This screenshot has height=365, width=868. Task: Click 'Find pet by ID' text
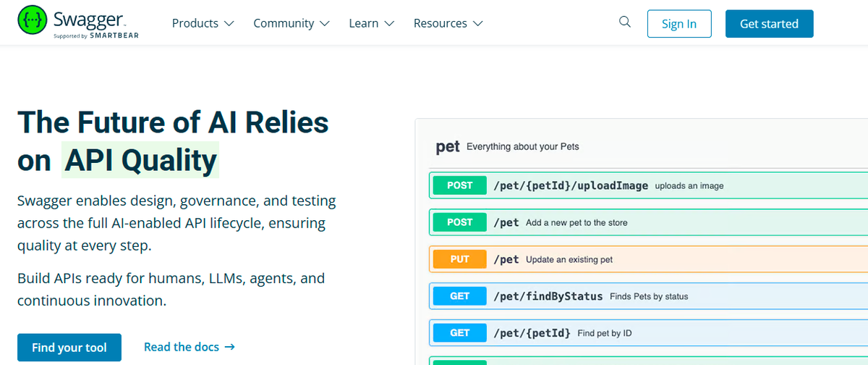click(605, 334)
